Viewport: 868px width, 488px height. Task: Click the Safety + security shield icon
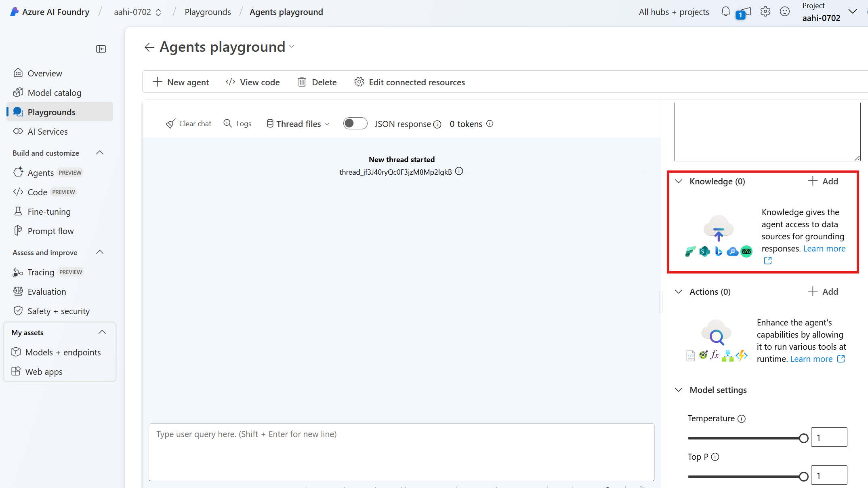click(x=18, y=311)
